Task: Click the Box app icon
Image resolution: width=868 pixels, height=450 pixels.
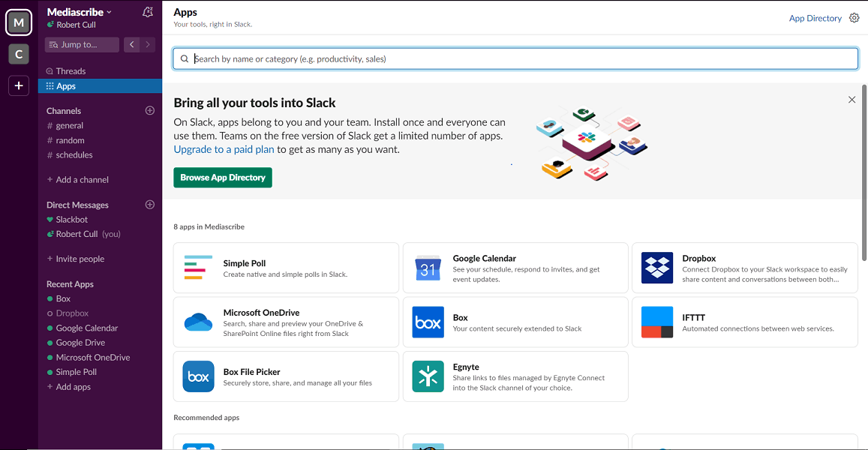Action: tap(428, 322)
